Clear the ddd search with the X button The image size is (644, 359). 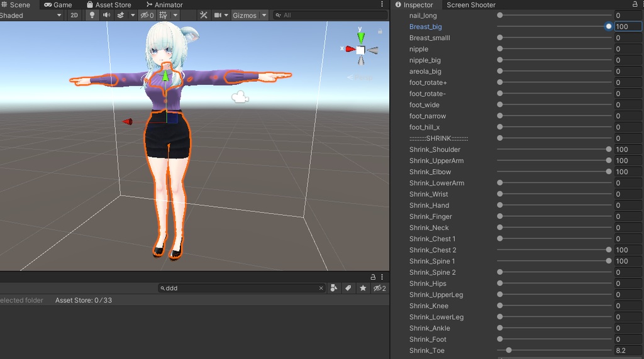[321, 288]
